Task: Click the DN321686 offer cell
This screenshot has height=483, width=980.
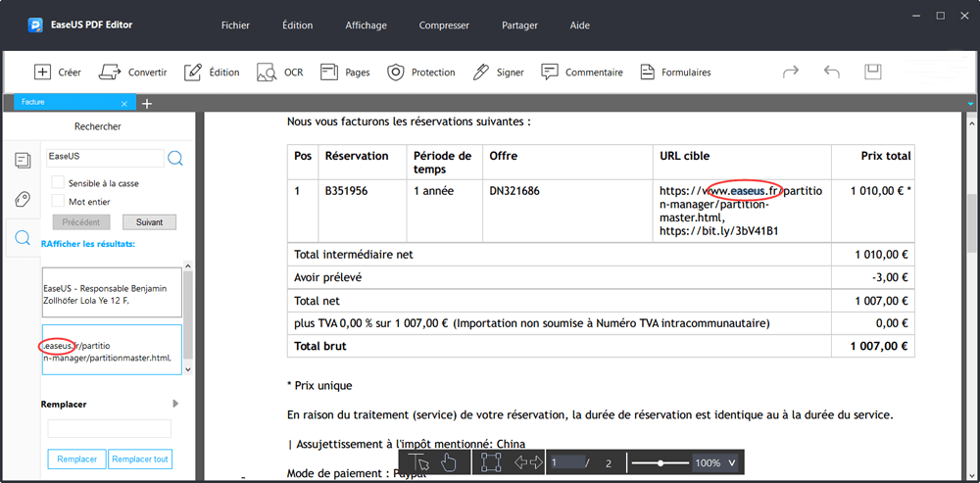Action: pos(514,191)
